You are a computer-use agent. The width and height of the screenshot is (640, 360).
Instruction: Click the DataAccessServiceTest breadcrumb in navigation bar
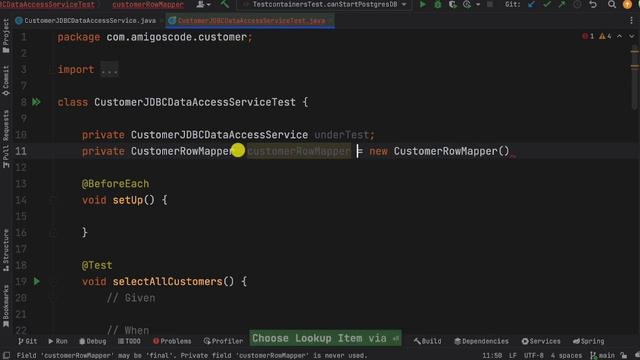click(x=47, y=4)
